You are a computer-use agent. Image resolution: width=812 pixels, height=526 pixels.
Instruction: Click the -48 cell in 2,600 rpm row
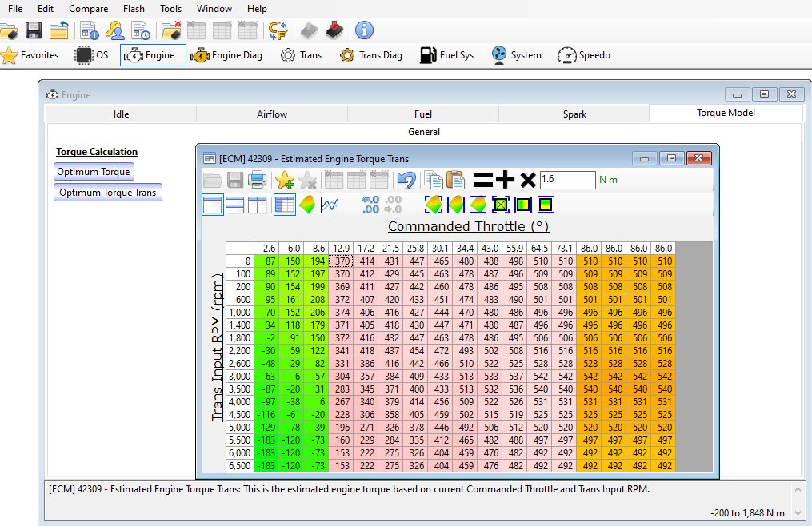coord(266,364)
